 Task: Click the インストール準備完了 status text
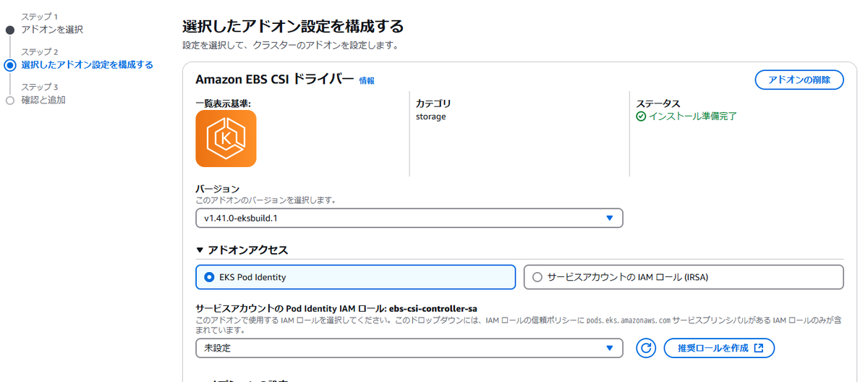click(x=692, y=116)
